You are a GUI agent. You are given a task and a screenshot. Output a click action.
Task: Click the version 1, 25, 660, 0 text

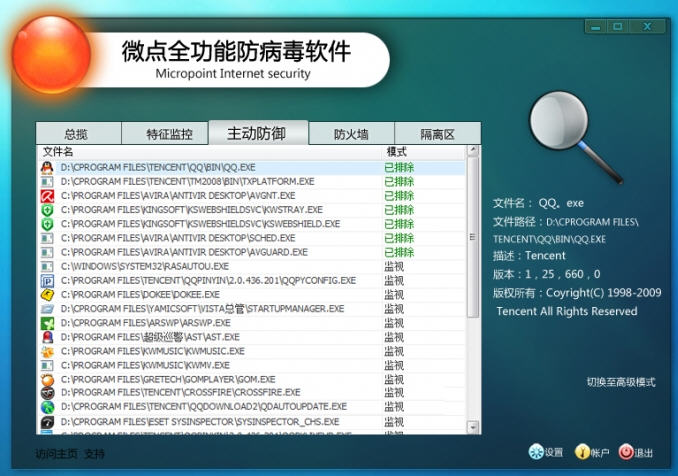[547, 275]
